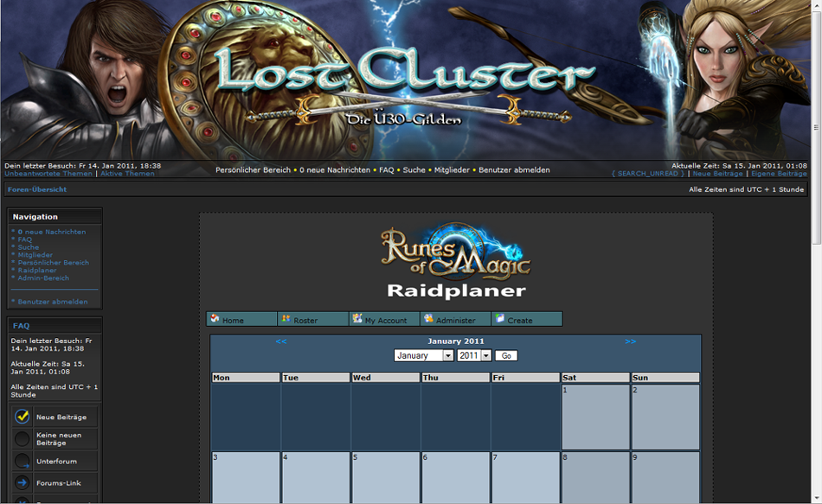The width and height of the screenshot is (822, 504).
Task: Click Foren-Übersicht breadcrumb link
Action: [x=37, y=189]
